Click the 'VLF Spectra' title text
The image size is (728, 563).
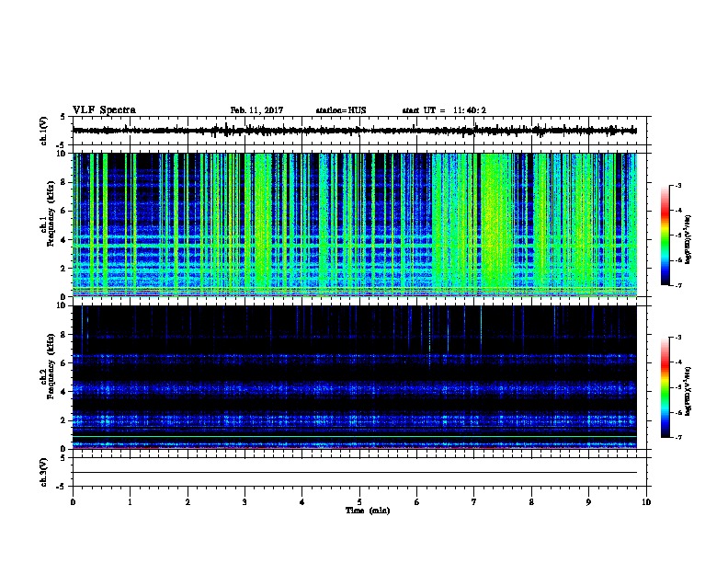[x=104, y=109]
